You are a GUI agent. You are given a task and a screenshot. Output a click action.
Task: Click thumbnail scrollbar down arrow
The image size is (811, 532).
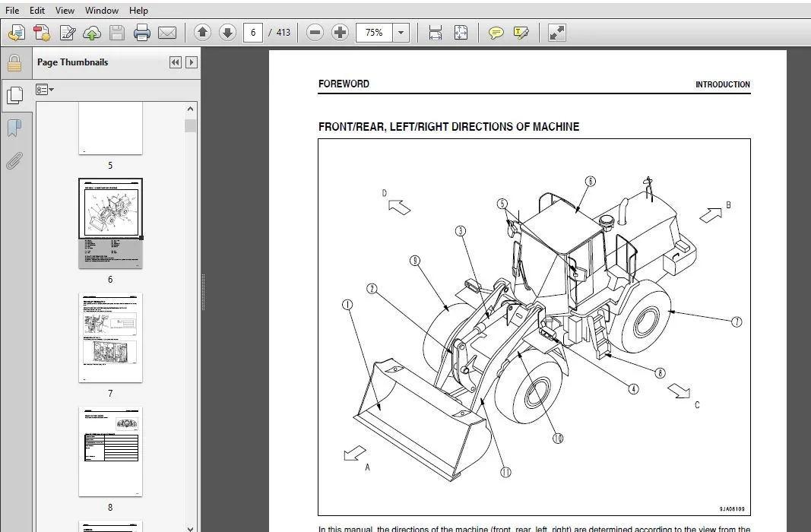point(190,528)
